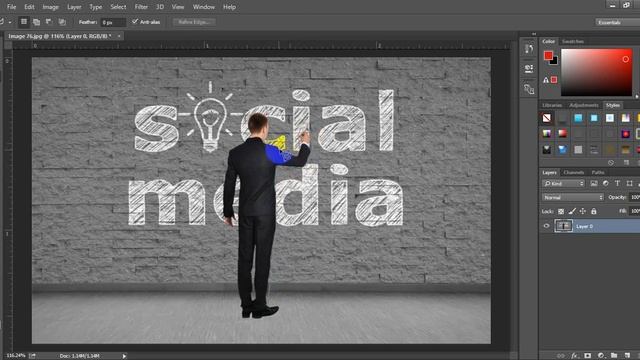Toggle lock transparent pixels
The height and width of the screenshot is (360, 640).
pos(561,211)
